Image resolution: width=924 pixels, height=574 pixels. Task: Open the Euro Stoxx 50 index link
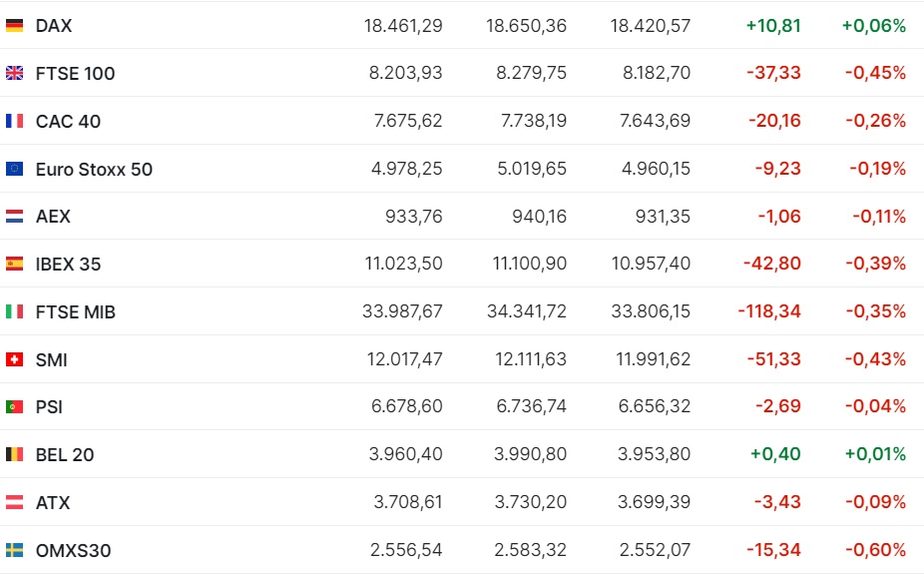coord(94,169)
